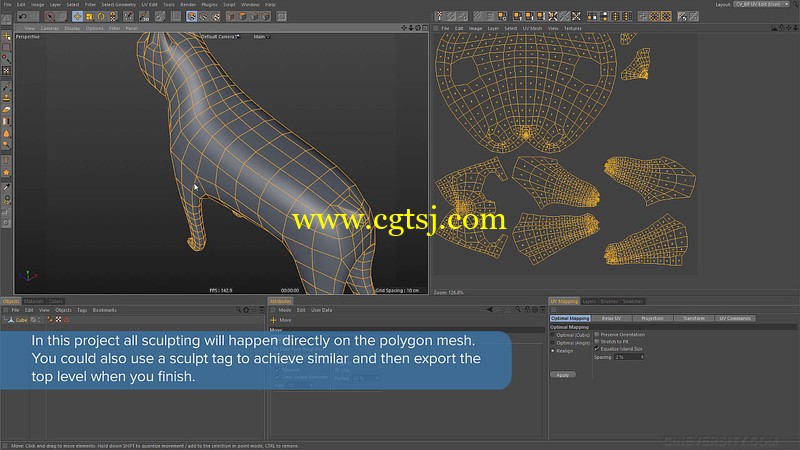Activate the Rotate tool in toolbar
Image resolution: width=800 pixels, height=450 pixels.
pyautogui.click(x=101, y=17)
